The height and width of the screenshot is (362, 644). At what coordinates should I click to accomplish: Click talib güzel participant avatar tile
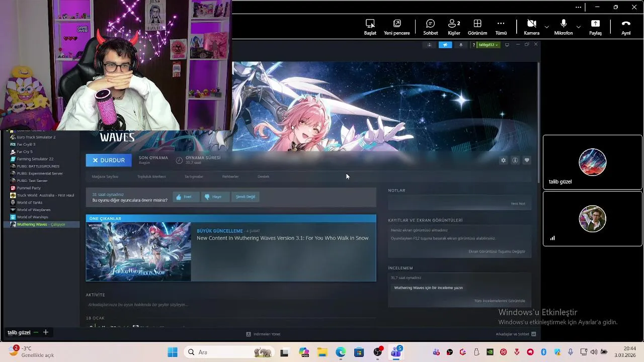pos(593,162)
